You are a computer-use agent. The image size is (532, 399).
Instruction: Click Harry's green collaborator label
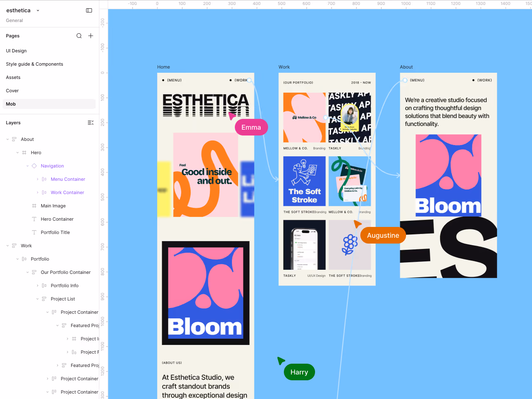click(x=299, y=372)
